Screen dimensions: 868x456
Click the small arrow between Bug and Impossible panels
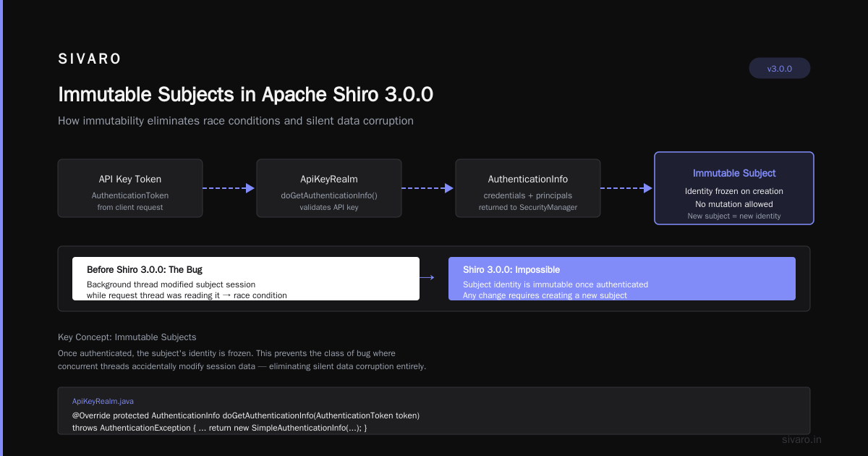point(427,277)
